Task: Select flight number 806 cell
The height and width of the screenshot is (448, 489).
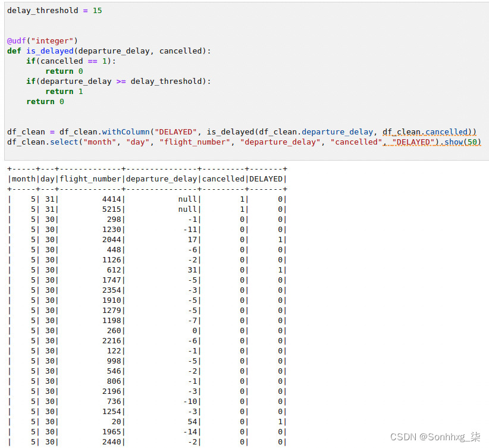Action: tap(114, 381)
